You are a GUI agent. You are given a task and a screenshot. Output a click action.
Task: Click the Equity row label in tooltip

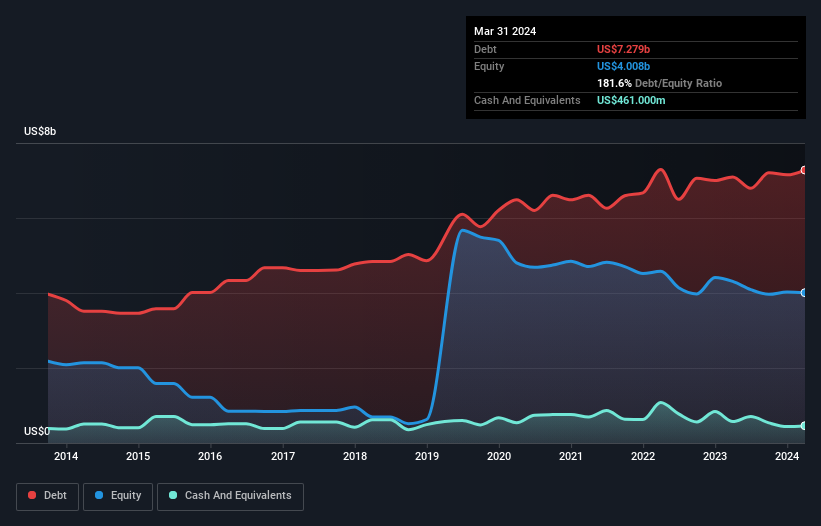point(489,66)
